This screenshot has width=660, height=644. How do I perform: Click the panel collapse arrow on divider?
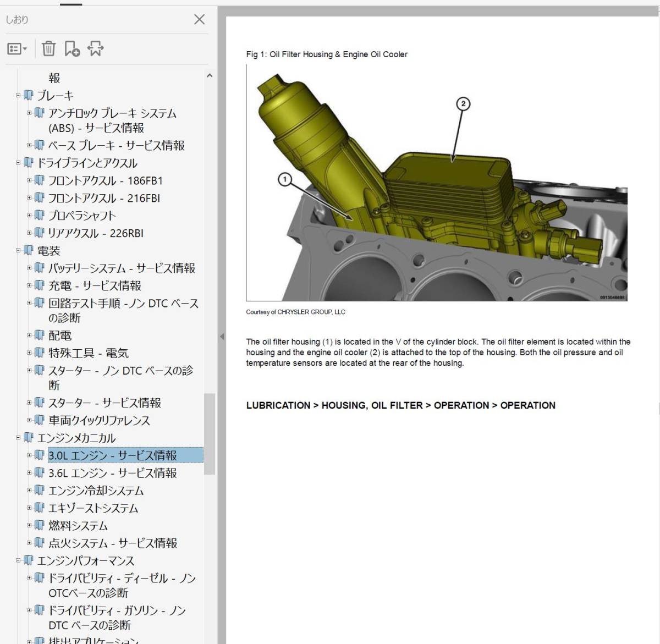[222, 337]
